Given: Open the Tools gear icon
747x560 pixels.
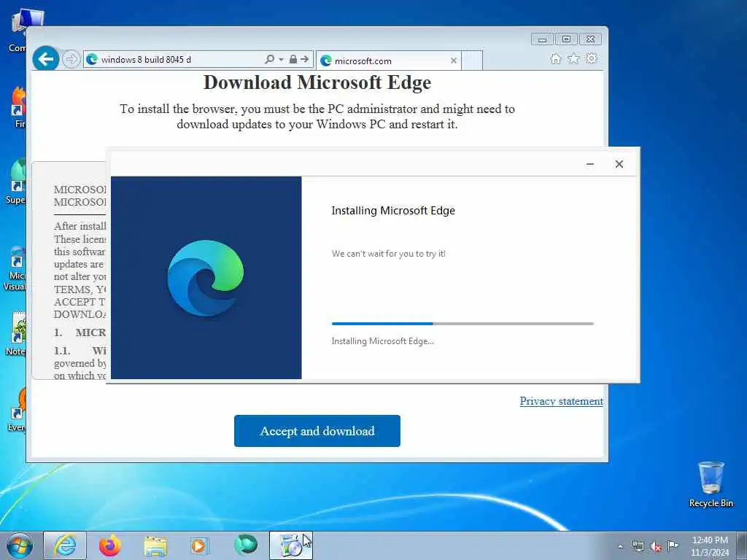Looking at the screenshot, I should [592, 58].
